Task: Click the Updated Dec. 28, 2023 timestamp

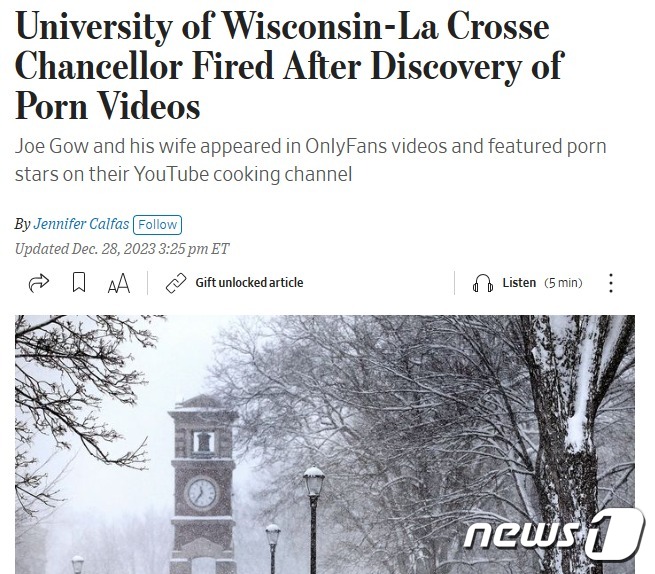Action: pyautogui.click(x=122, y=249)
